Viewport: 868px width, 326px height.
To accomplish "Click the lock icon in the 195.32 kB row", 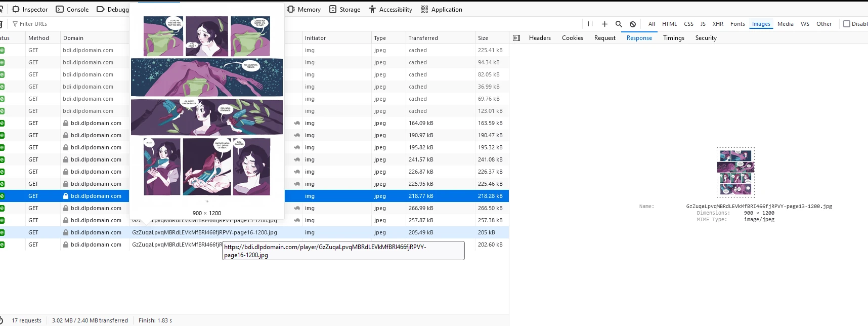I will click(66, 147).
